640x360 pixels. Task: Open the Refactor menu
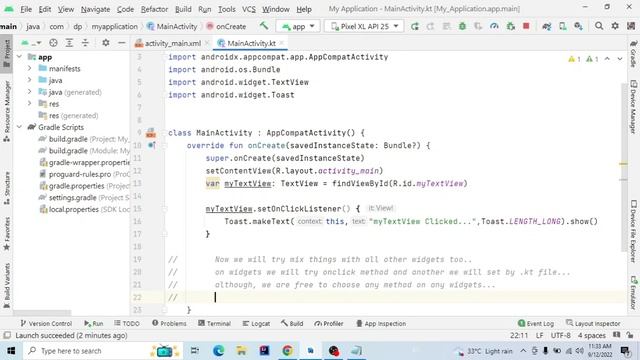pyautogui.click(x=154, y=9)
